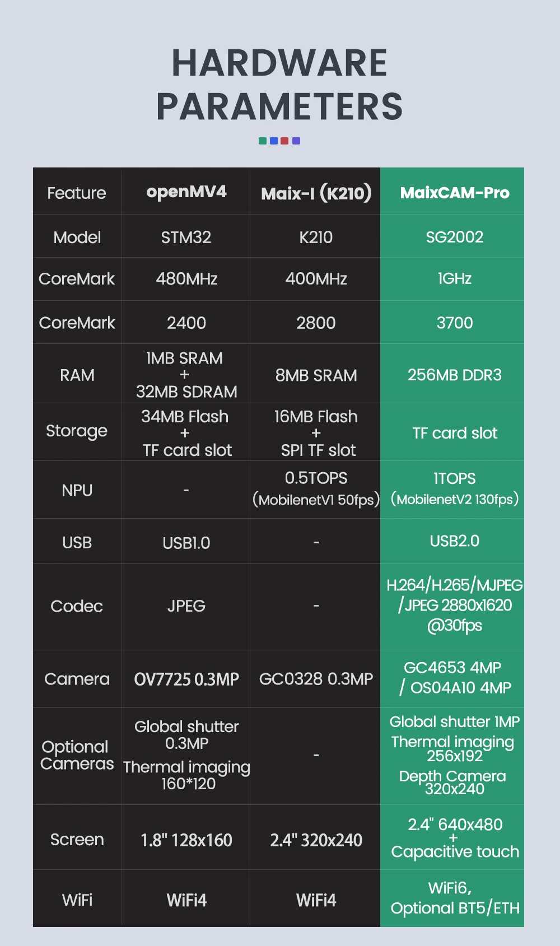The width and height of the screenshot is (560, 946).
Task: Click the red dot under the title
Action: pos(284,141)
